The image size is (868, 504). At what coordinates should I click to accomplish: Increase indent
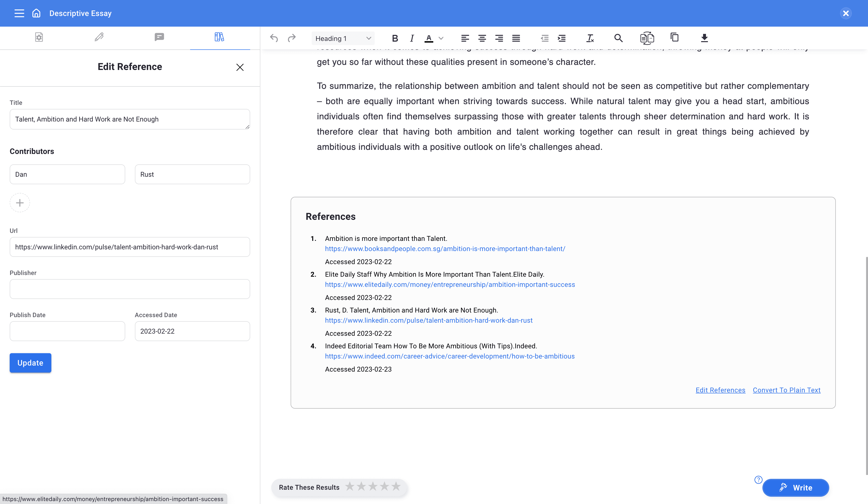pos(562,38)
